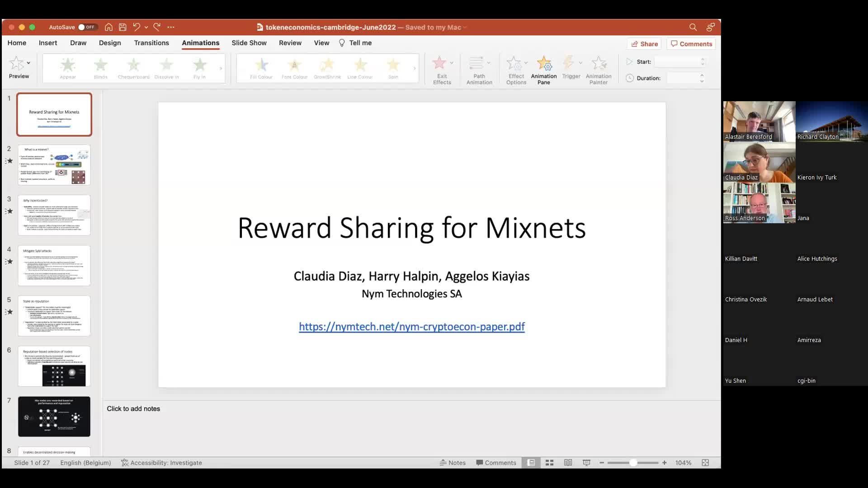Screen dimensions: 868x488
Task: Click the Home icon in title bar
Action: [x=108, y=27]
